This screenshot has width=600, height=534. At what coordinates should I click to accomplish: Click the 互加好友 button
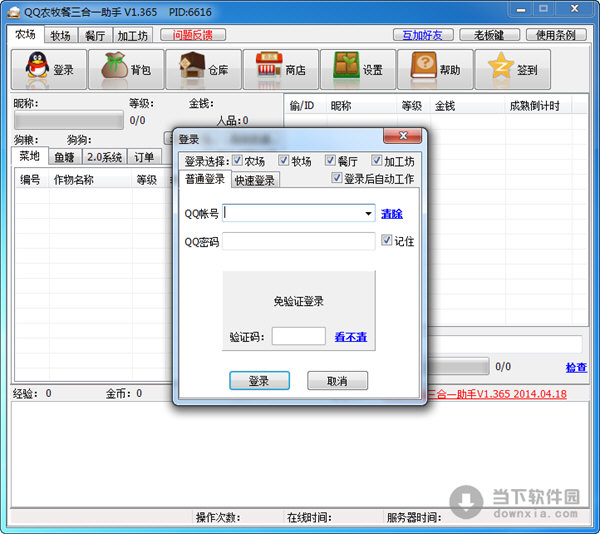pos(423,35)
